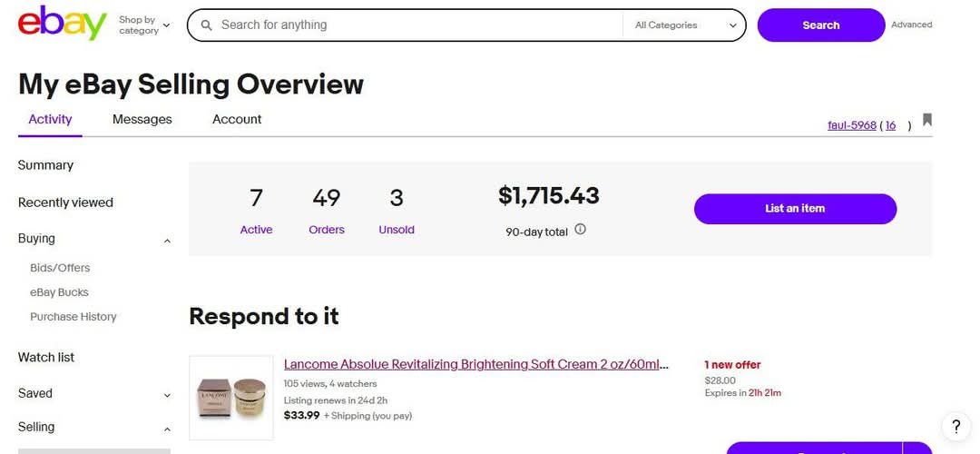The height and width of the screenshot is (454, 980).
Task: Open the Lancome Absolue listing link
Action: (x=476, y=365)
